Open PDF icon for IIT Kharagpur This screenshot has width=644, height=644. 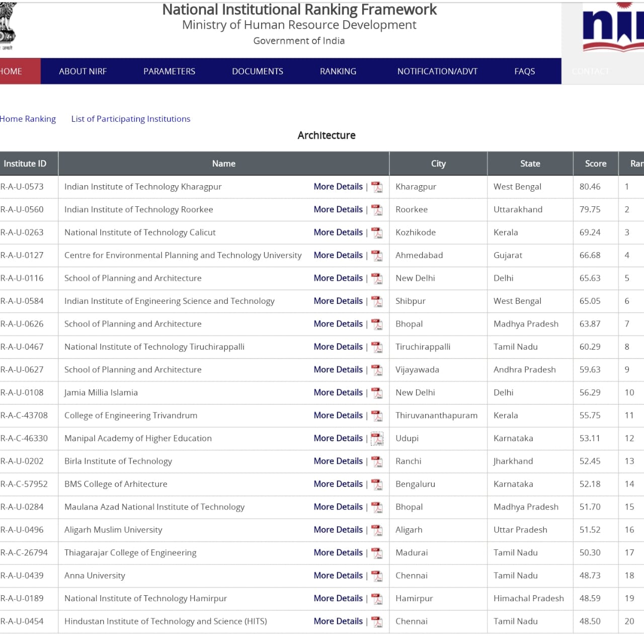(x=377, y=187)
